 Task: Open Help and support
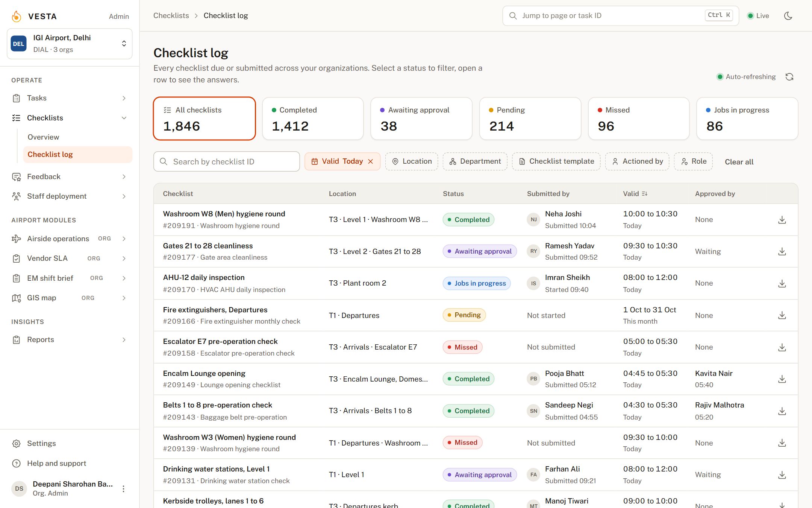(x=70, y=463)
